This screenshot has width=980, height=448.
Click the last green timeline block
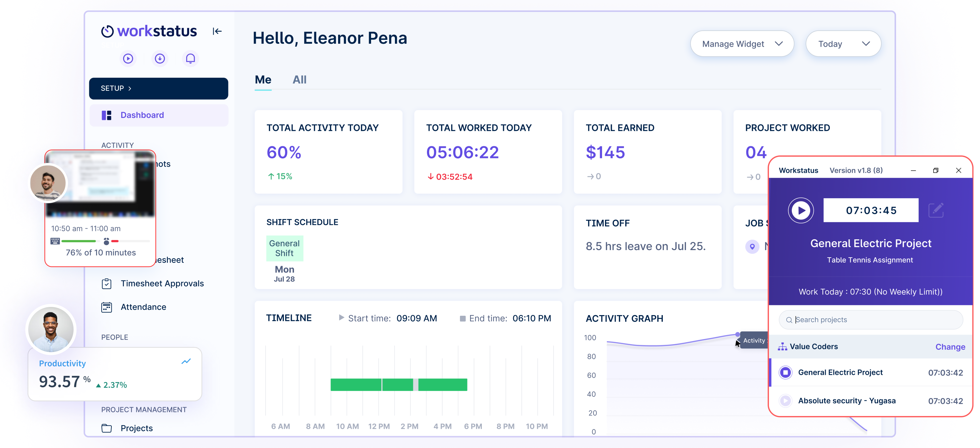[442, 384]
